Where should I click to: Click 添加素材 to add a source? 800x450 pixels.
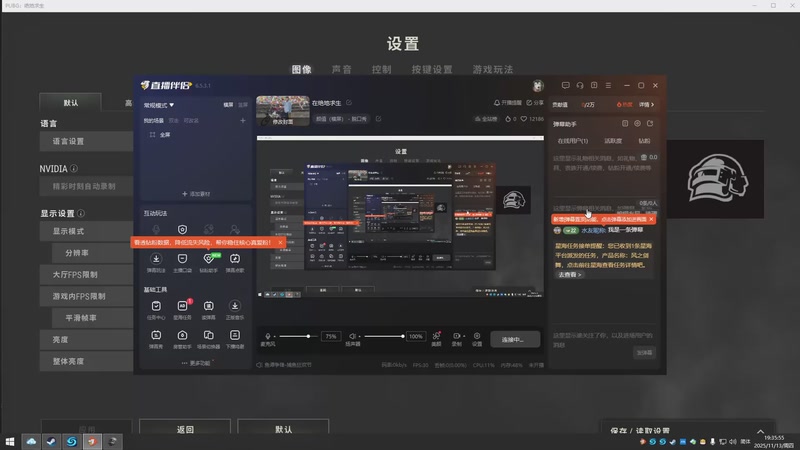tap(196, 194)
